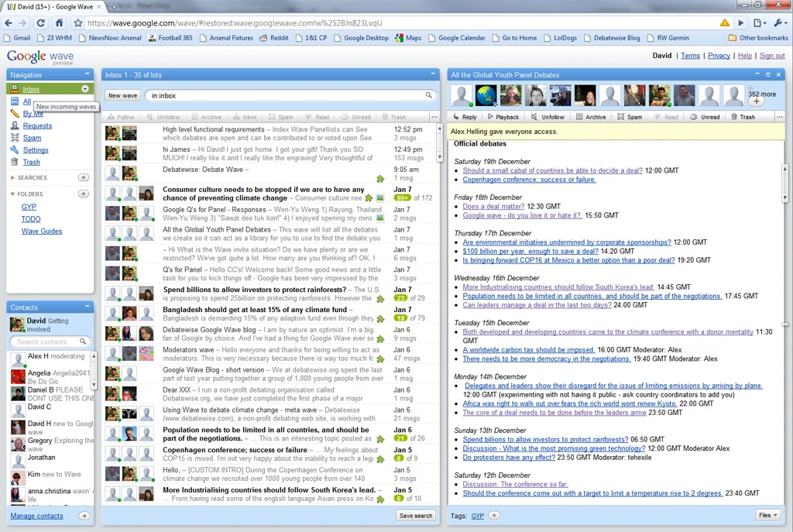
Task: Add a new folder plus icon
Action: pos(84,194)
